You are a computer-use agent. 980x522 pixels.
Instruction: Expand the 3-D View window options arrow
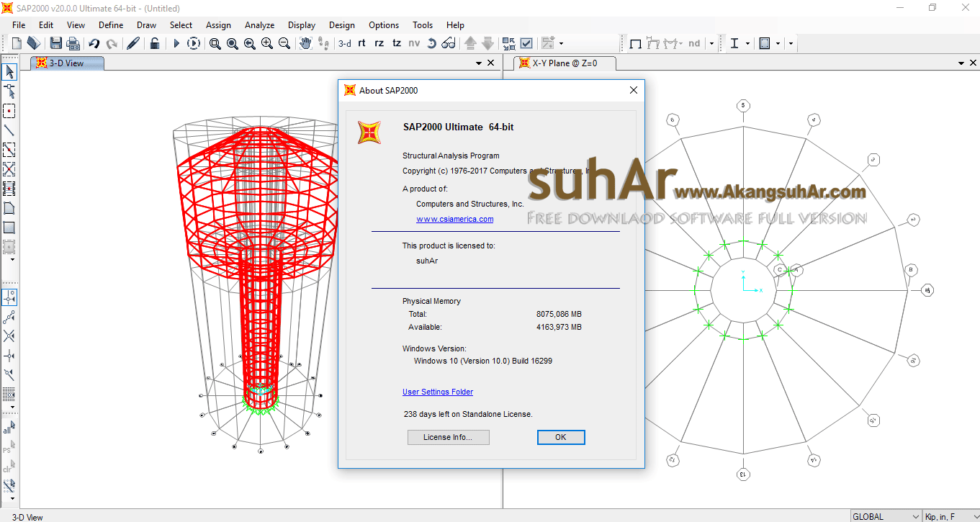[x=479, y=63]
